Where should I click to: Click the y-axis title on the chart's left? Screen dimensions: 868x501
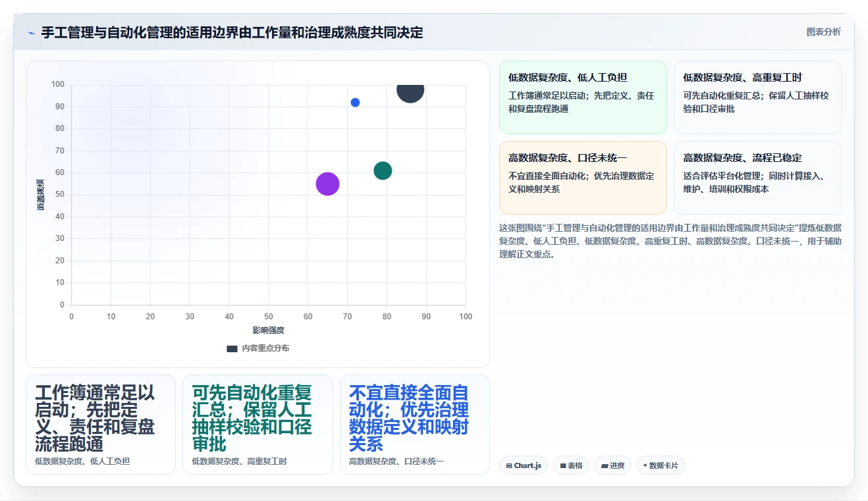41,195
